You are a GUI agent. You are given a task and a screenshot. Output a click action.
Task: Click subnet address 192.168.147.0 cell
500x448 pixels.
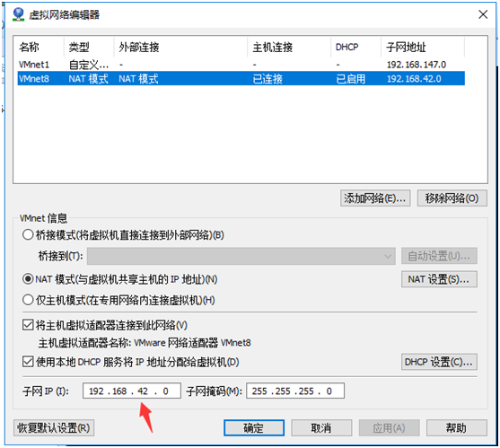tap(417, 65)
